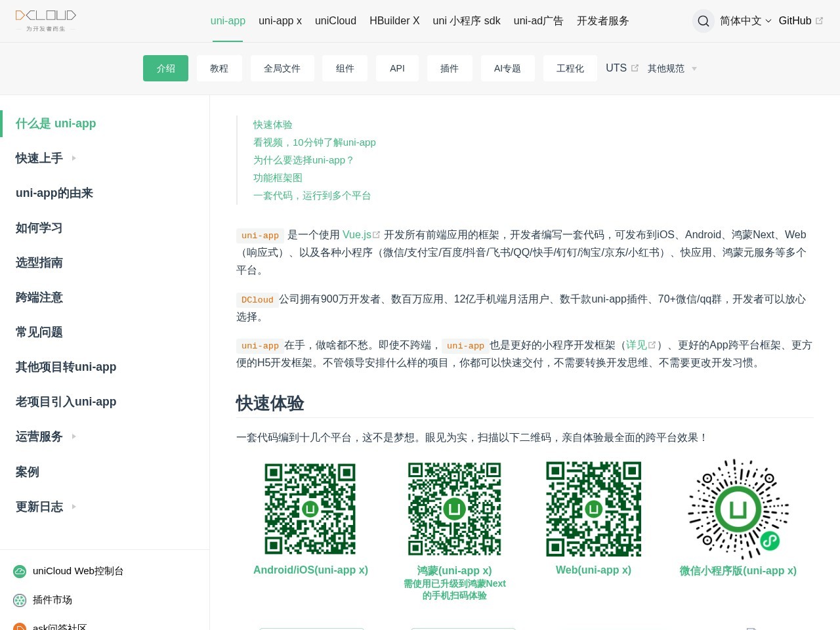840x630 pixels.
Task: Select the 全局文件 tab
Action: click(x=282, y=68)
